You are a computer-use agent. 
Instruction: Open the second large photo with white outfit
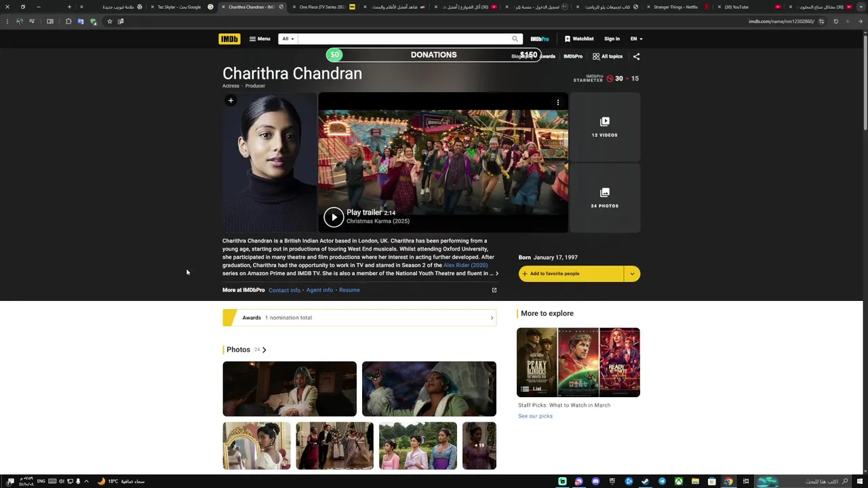point(429,389)
